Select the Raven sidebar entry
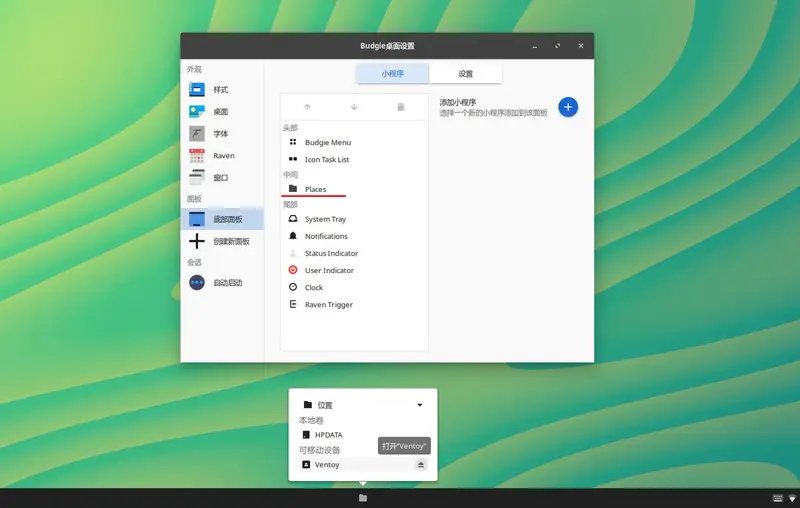Viewport: 800px width, 508px height. tap(223, 156)
